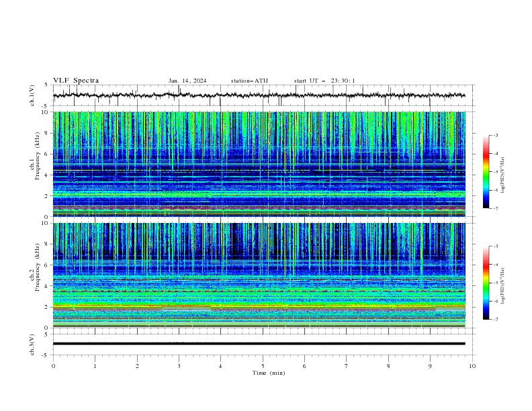Click the "ch.3(V)" waveform axis label
This screenshot has height=411, width=532.
[32, 345]
